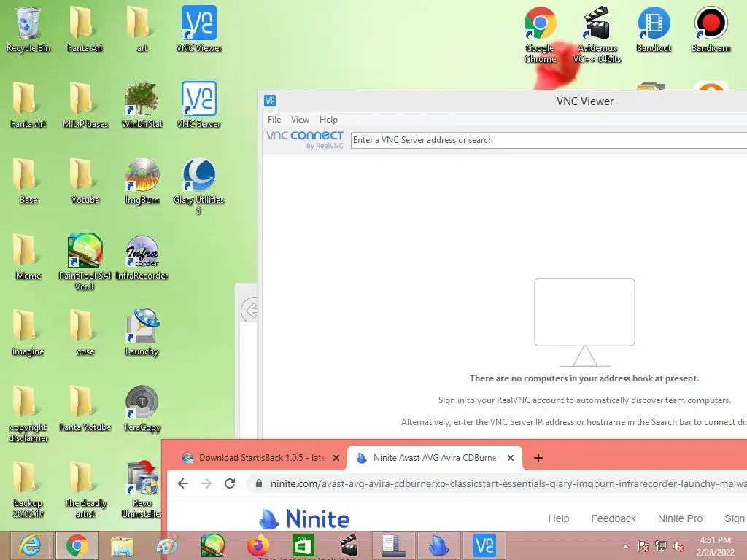This screenshot has height=560, width=747.
Task: Open the Base folder
Action: click(28, 181)
